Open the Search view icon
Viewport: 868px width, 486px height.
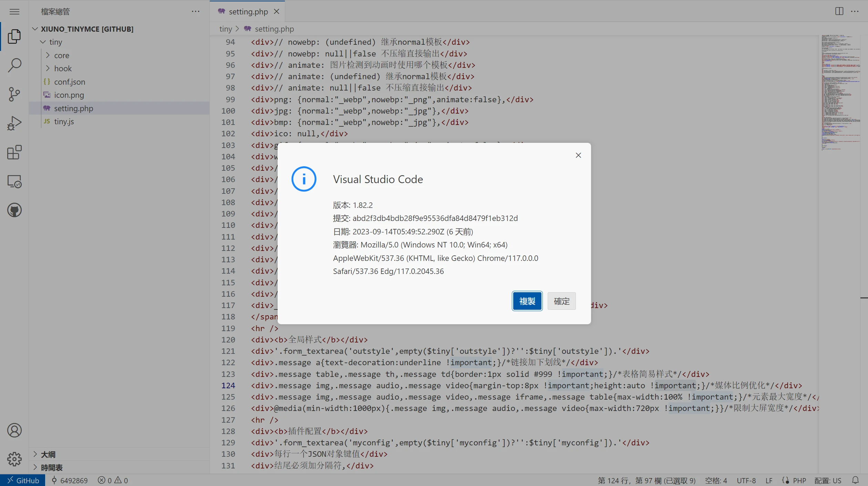(x=14, y=65)
